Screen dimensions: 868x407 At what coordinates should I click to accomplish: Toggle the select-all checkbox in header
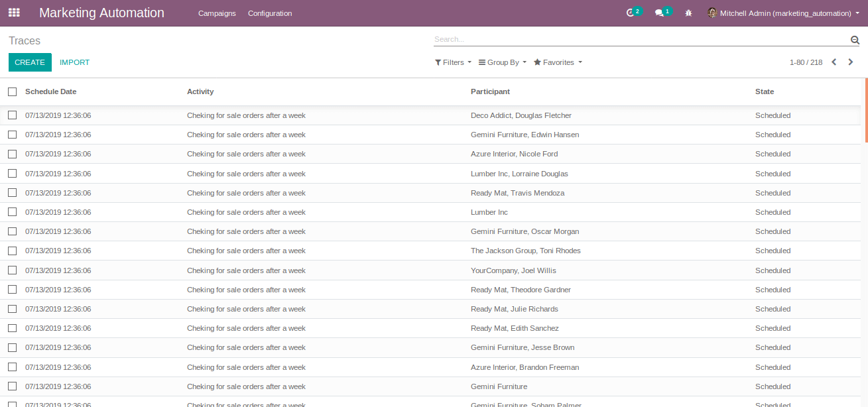pyautogui.click(x=12, y=91)
